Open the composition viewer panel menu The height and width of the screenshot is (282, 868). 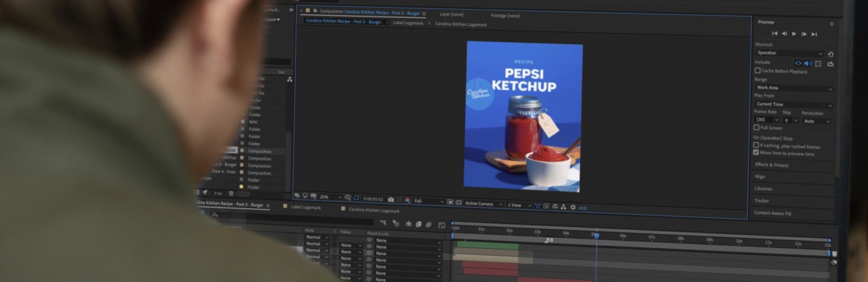point(424,14)
